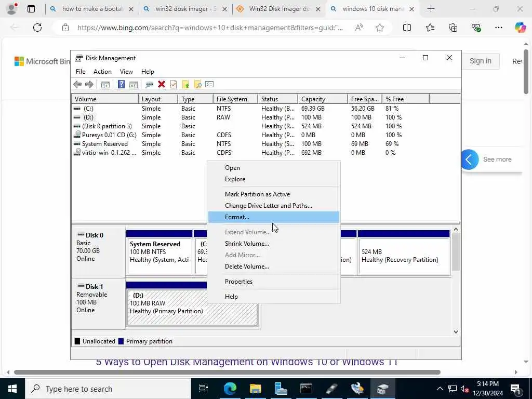Choose Open in the context menu

coord(273,168)
